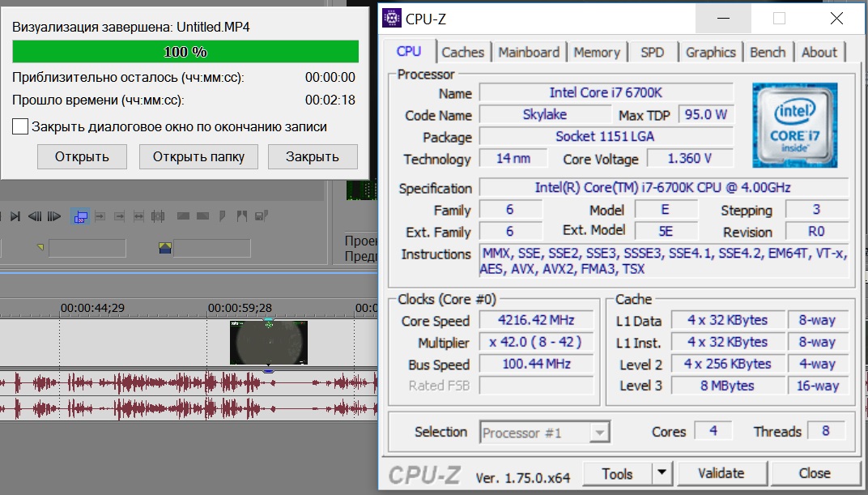Screen dimensions: 868x495
Task: Click the lower audio waveform track
Action: (188, 409)
